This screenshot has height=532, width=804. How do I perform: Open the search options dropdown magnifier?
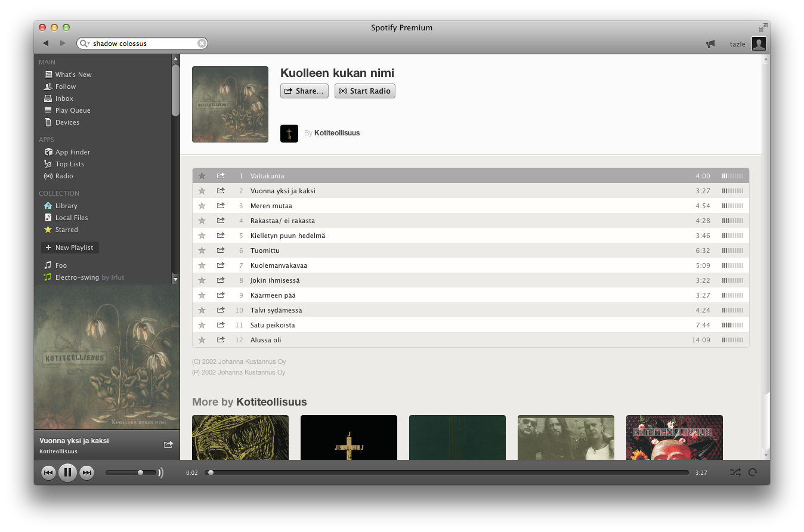tap(85, 44)
